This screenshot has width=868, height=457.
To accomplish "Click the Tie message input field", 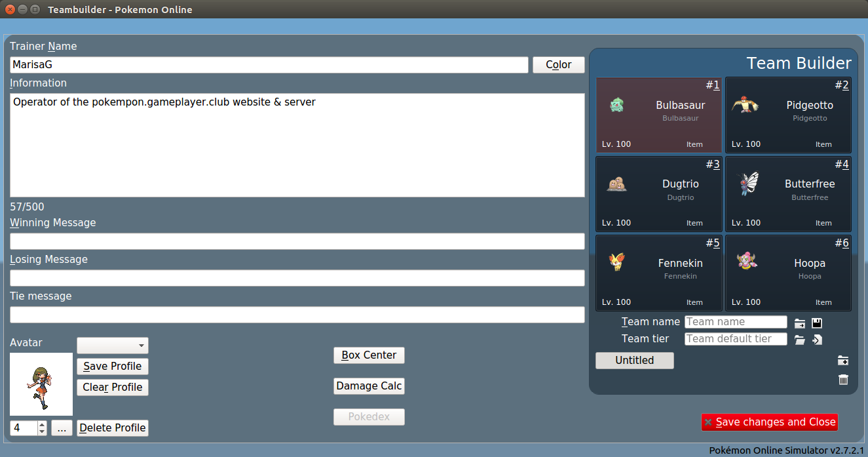I will click(297, 315).
